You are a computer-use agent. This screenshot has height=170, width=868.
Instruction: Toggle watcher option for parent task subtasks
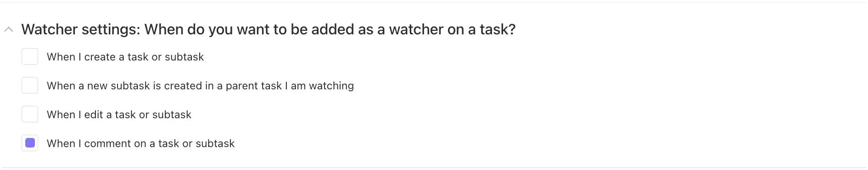coord(30,86)
